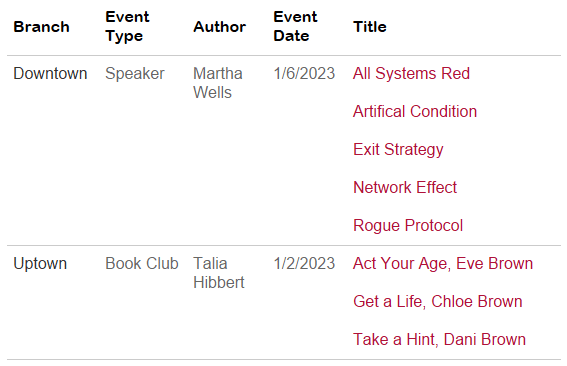The image size is (567, 366).
Task: Click the Speaker event type cell
Action: point(135,74)
